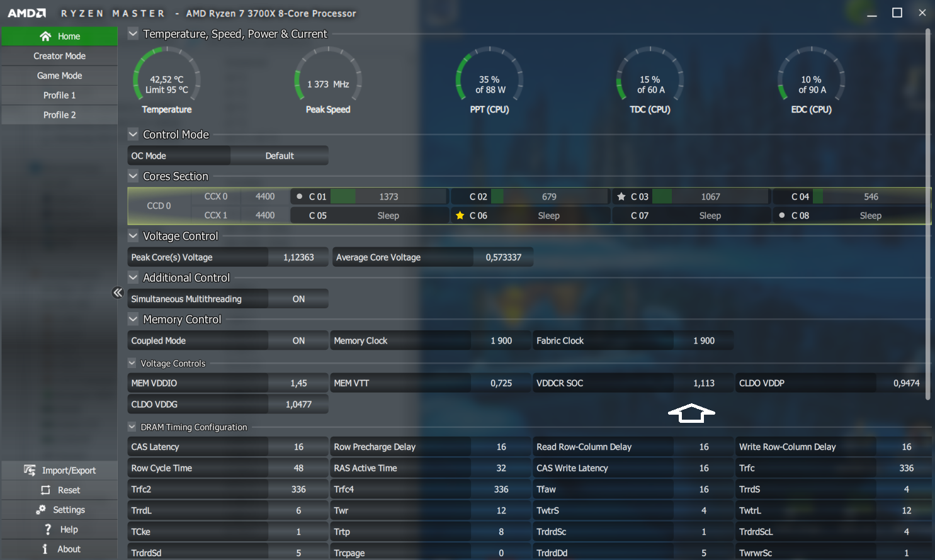The image size is (935, 560).
Task: Click the dot indicator beside core C 08
Action: pos(782,215)
